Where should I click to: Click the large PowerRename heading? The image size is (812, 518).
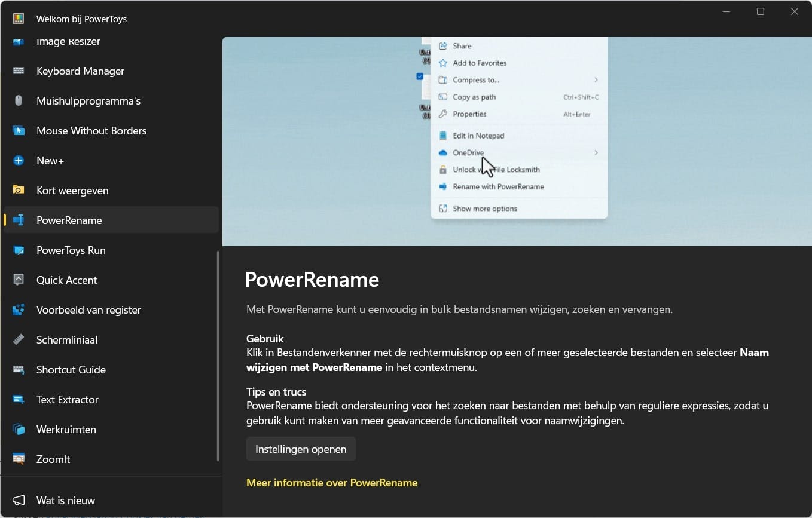point(312,280)
